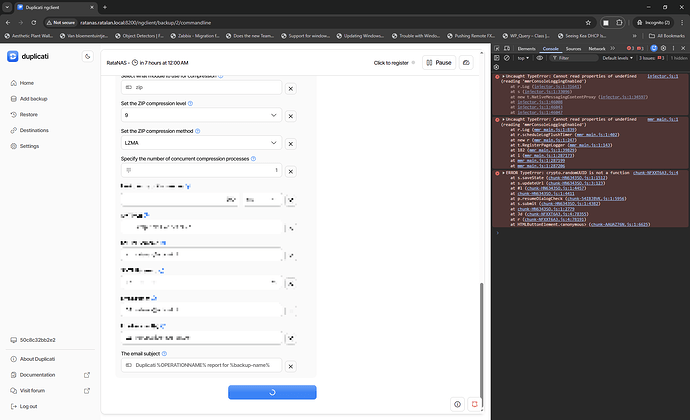Remove the ZIP compression method option

point(290,144)
